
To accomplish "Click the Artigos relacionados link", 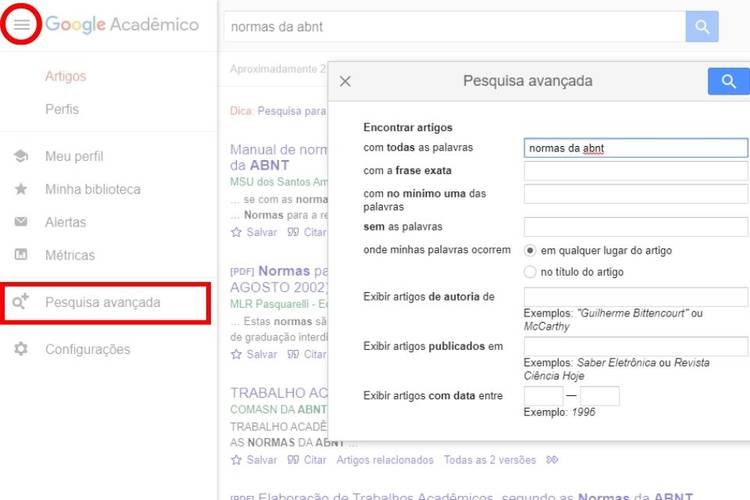I will 385,460.
